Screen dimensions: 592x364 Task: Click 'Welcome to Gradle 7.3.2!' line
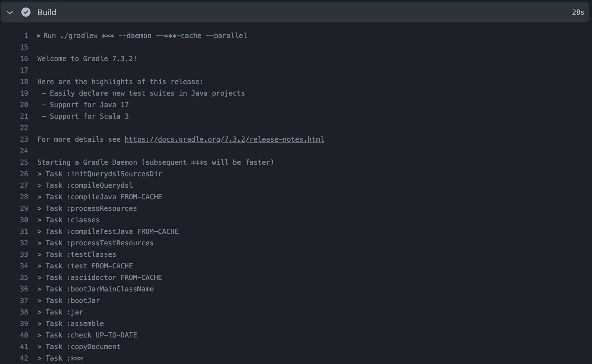click(87, 59)
